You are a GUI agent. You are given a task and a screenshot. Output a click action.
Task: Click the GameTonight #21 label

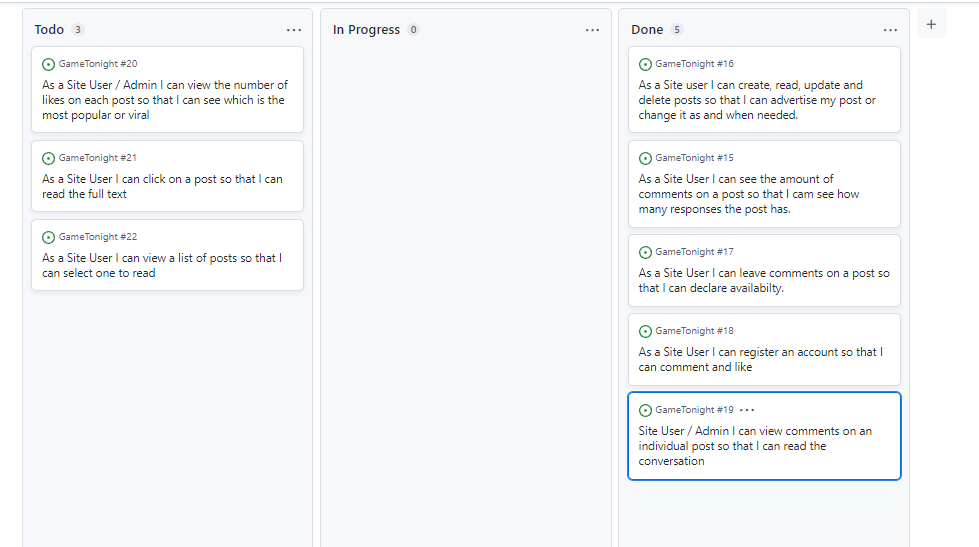(97, 158)
